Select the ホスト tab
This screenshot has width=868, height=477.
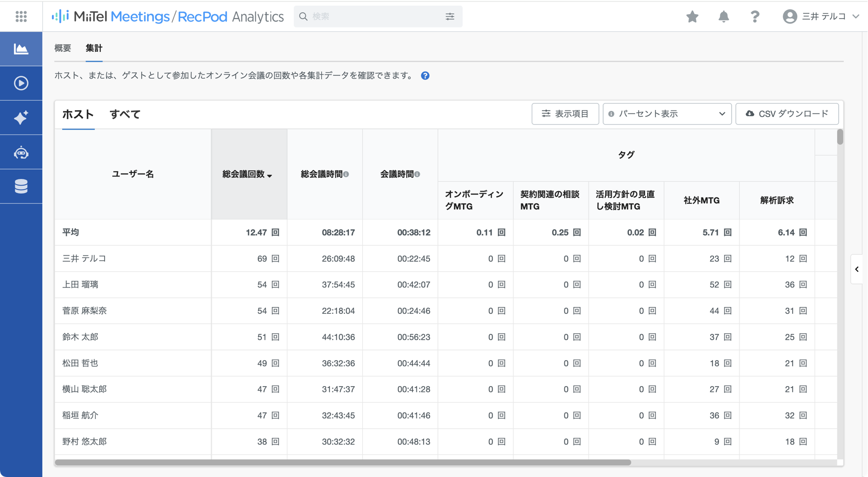[78, 114]
